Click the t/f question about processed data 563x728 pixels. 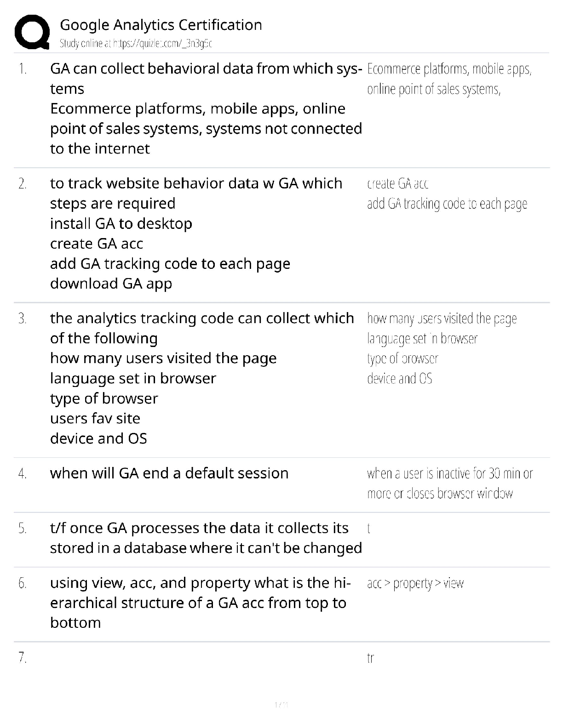206,538
